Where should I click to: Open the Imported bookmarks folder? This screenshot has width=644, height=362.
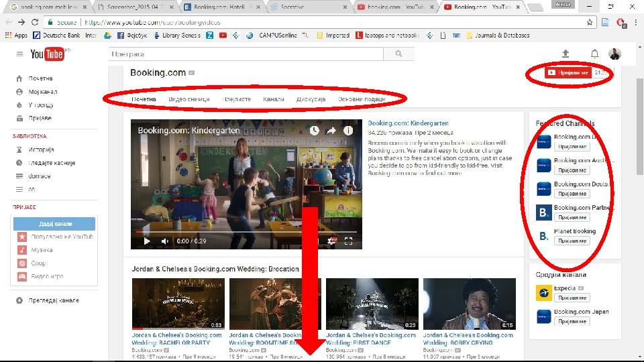pos(333,36)
